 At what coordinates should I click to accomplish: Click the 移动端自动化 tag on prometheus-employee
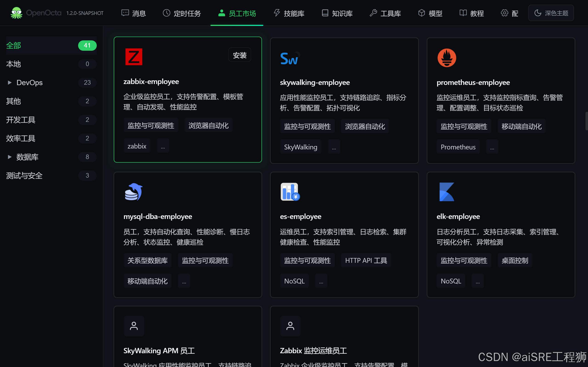click(x=521, y=126)
